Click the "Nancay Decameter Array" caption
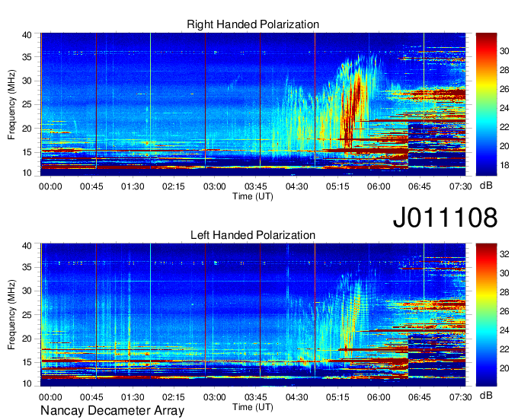Screen dimensions: 518x420 (x=112, y=411)
